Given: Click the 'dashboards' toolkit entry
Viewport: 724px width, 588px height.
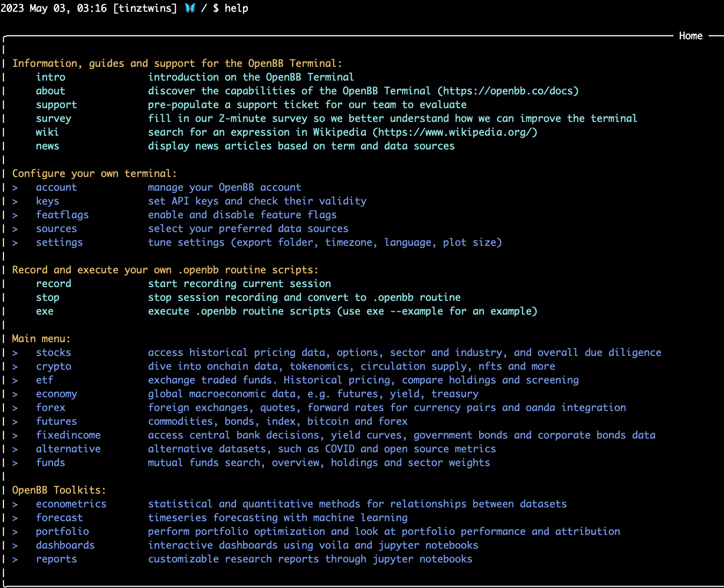Looking at the screenshot, I should tap(65, 545).
